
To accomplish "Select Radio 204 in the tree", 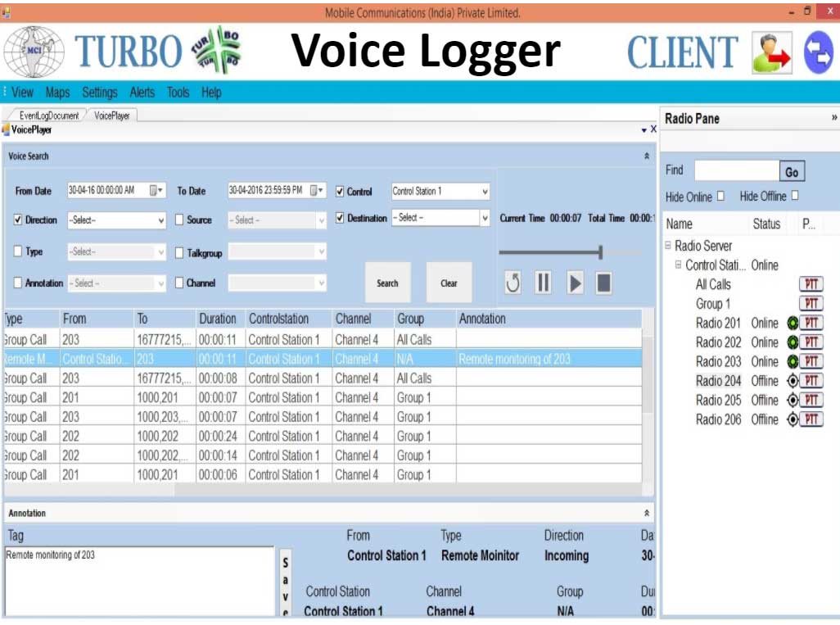I will pos(718,381).
